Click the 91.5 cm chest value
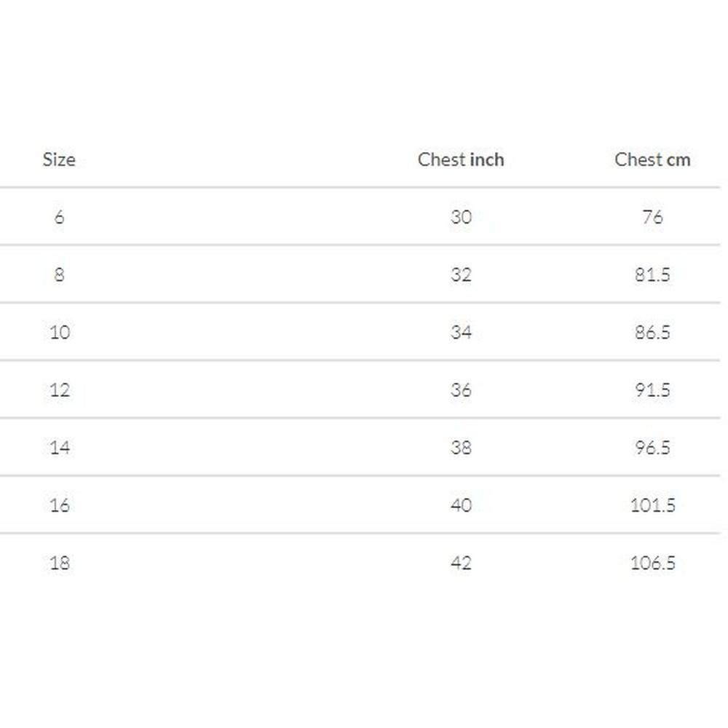Screen dimensions: 728x728 (652, 389)
